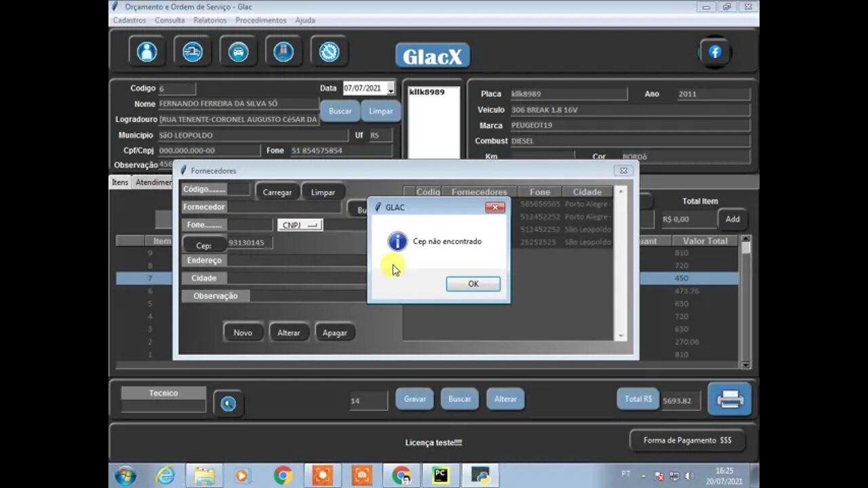The width and height of the screenshot is (868, 488).
Task: Click the customer Buscar button
Action: (340, 111)
